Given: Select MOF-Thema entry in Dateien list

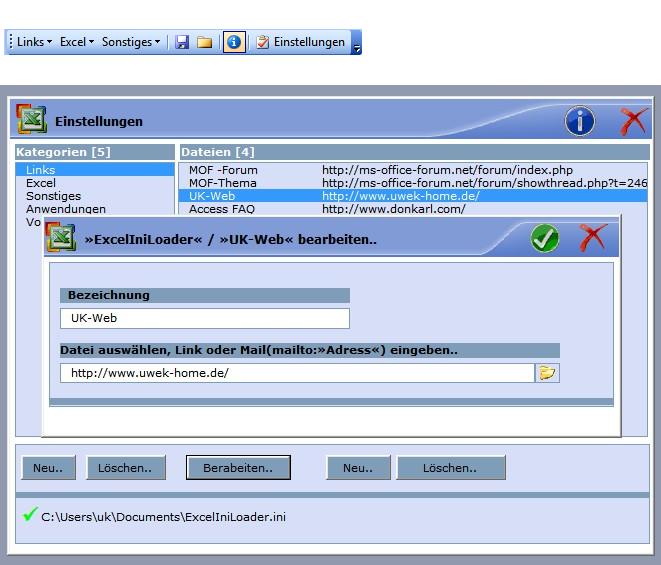Looking at the screenshot, I should point(223,183).
